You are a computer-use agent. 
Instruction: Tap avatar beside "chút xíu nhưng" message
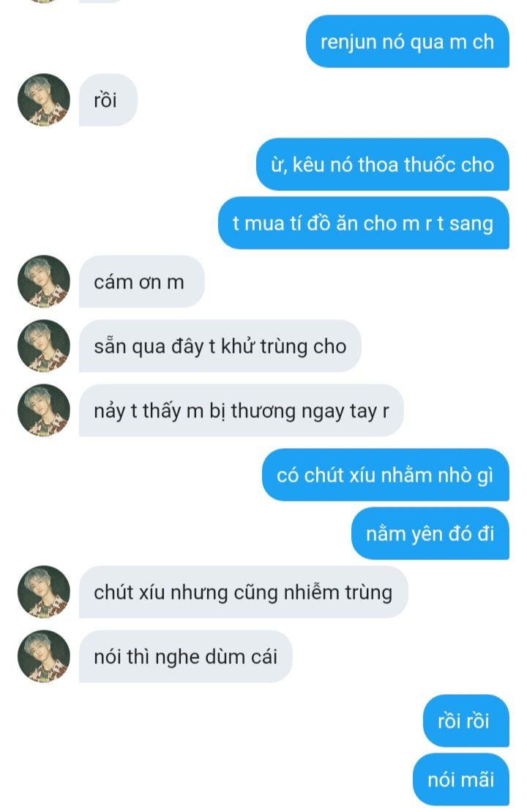click(x=44, y=592)
